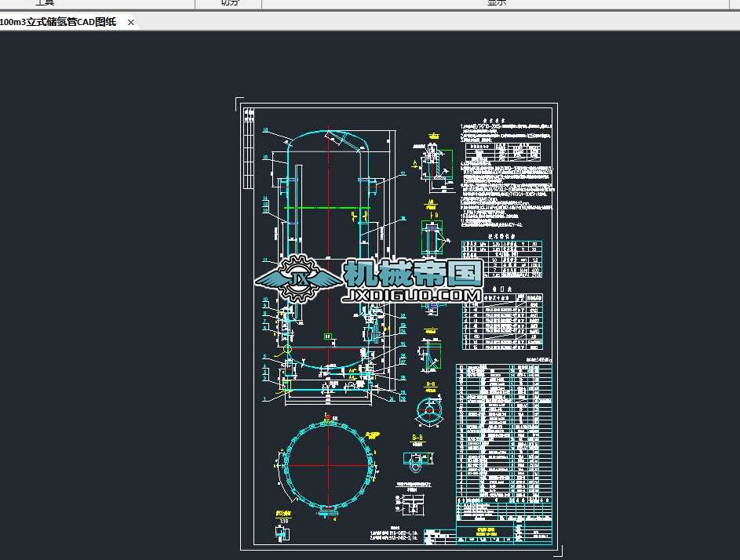The width and height of the screenshot is (740, 560).
Task: Open the 工具 menu
Action: [x=45, y=3]
